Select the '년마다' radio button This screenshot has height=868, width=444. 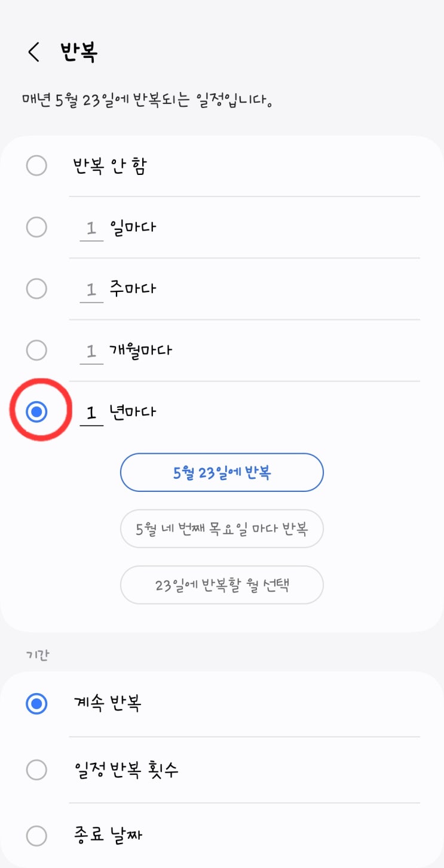pos(37,411)
